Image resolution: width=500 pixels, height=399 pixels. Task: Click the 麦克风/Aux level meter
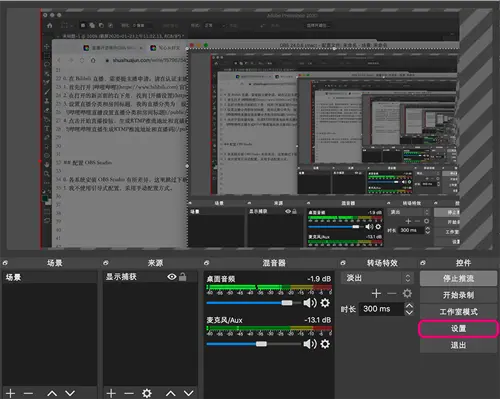[269, 328]
